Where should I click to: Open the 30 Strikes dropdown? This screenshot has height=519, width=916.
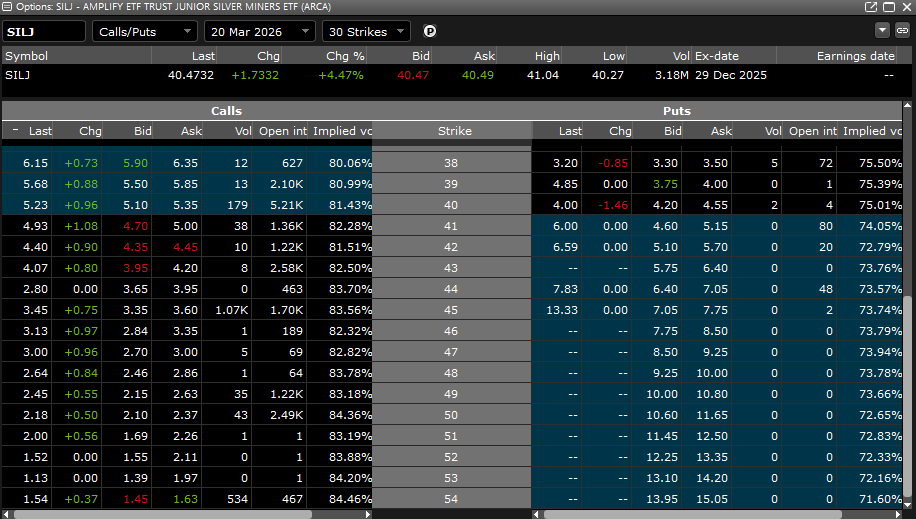pyautogui.click(x=366, y=32)
